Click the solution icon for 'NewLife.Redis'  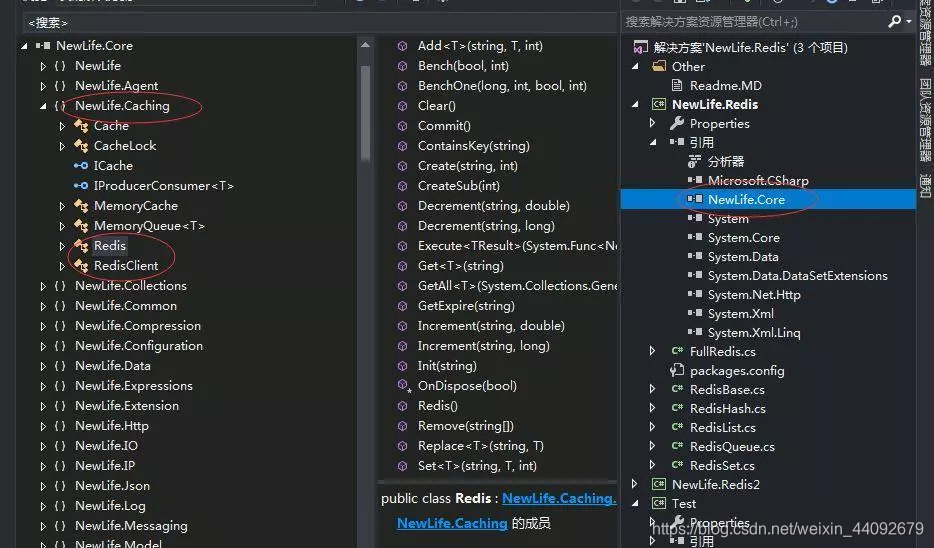[x=641, y=47]
